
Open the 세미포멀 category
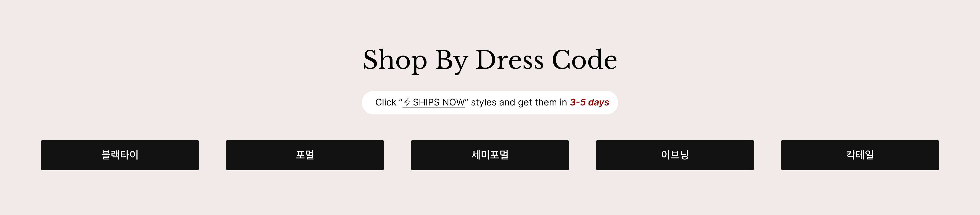click(490, 155)
